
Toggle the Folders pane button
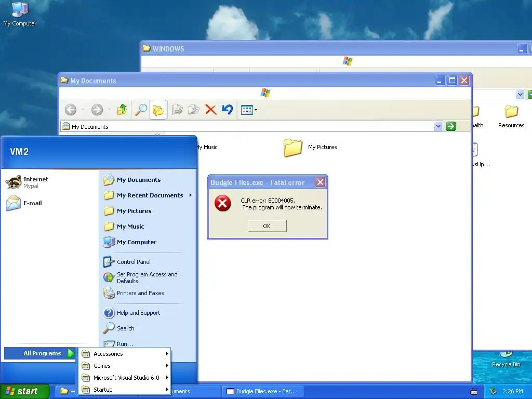pyautogui.click(x=158, y=110)
